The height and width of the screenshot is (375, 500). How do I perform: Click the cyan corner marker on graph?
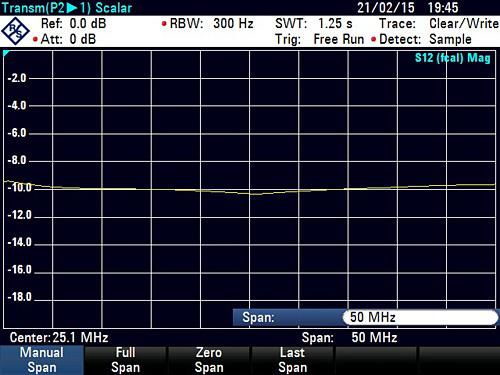point(6,53)
